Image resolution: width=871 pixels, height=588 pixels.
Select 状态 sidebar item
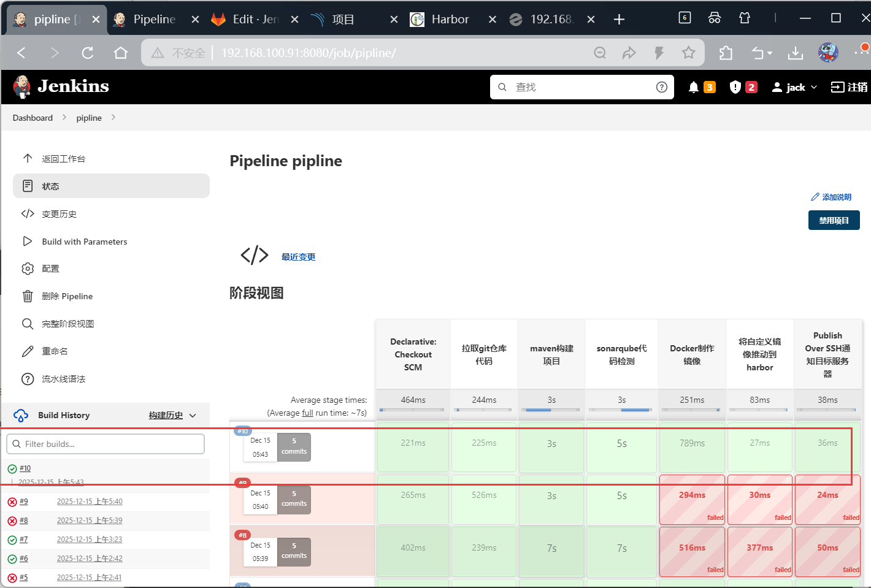pyautogui.click(x=111, y=186)
